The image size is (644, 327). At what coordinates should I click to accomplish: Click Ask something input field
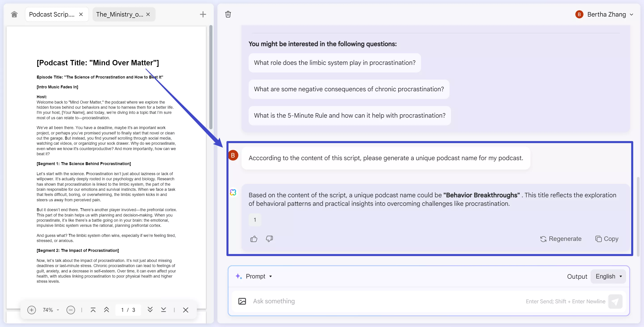pos(429,301)
